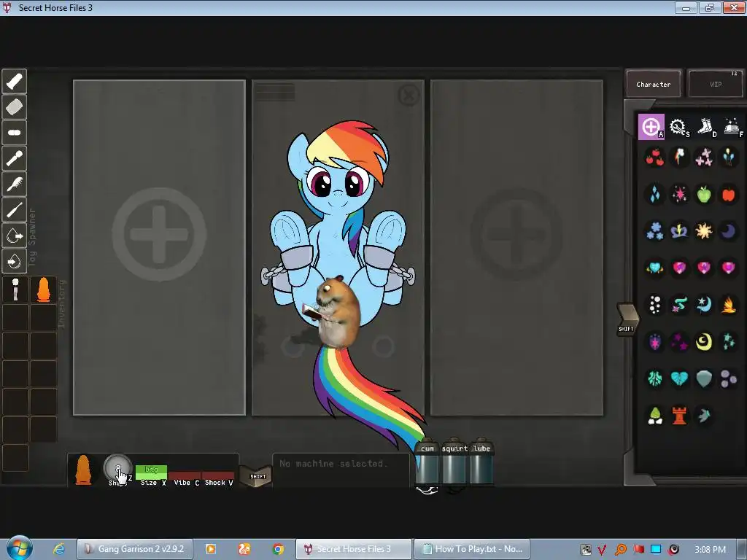
Task: Pick the white wand from the Inventory
Action: (x=15, y=289)
